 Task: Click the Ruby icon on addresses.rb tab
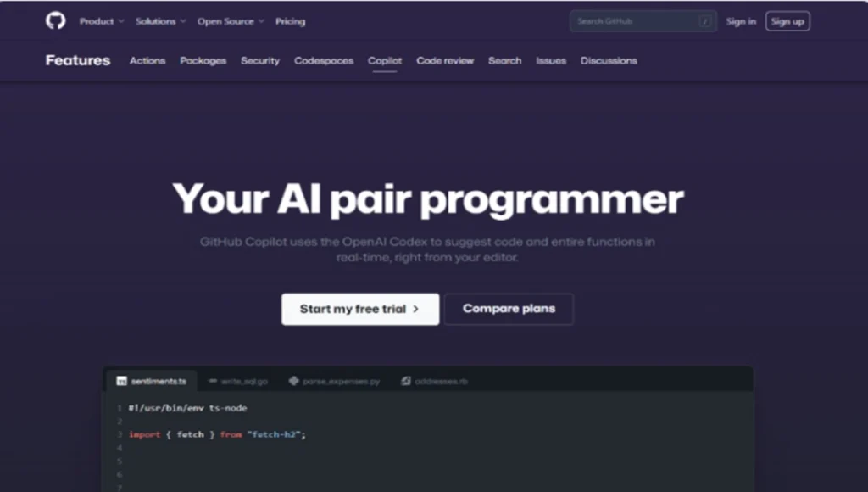click(x=406, y=381)
